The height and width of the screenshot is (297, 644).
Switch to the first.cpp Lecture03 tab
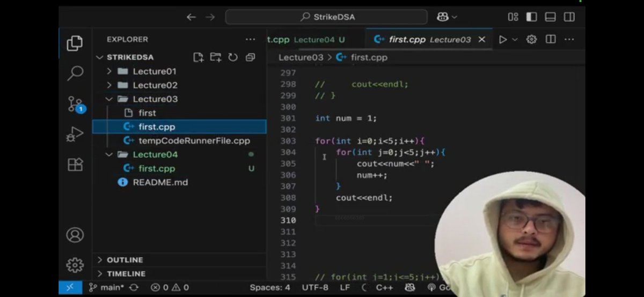(x=429, y=40)
